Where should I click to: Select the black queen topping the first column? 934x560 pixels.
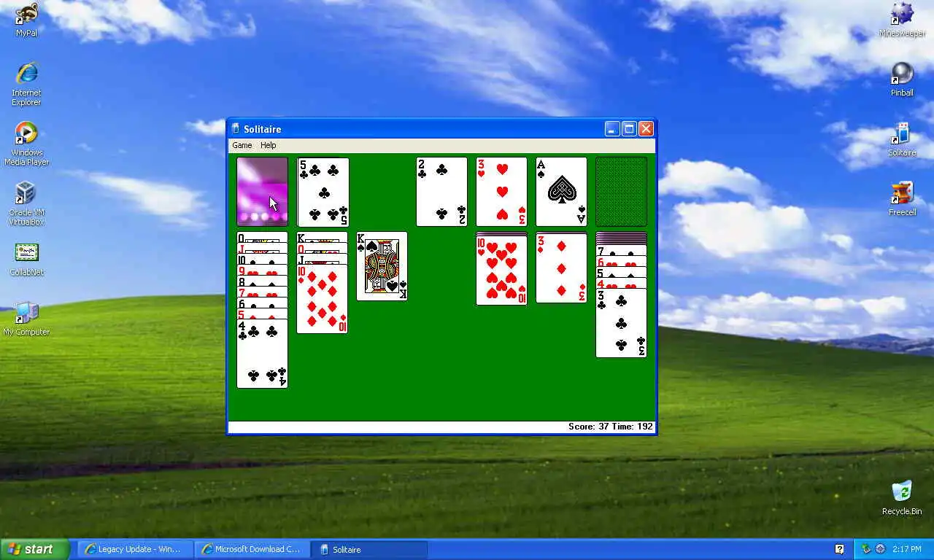(262, 237)
